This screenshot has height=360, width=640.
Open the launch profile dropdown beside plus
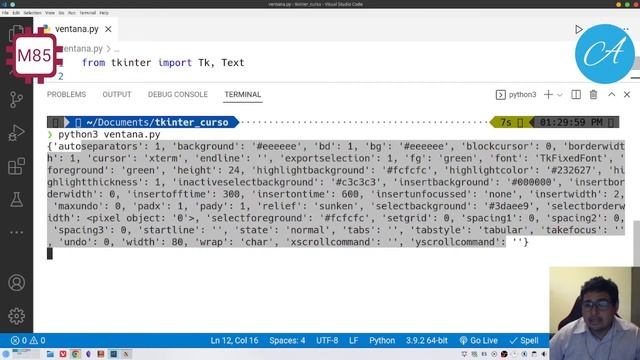click(560, 95)
